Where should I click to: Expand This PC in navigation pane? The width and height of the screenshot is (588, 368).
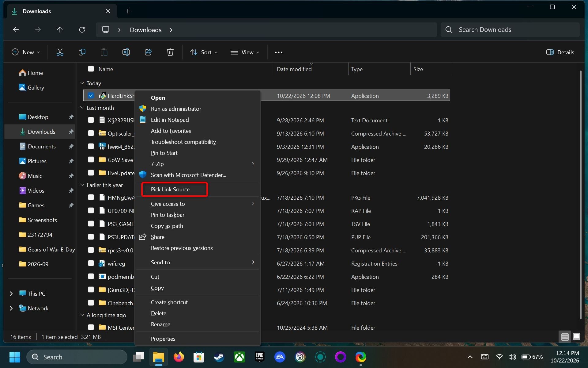11,293
